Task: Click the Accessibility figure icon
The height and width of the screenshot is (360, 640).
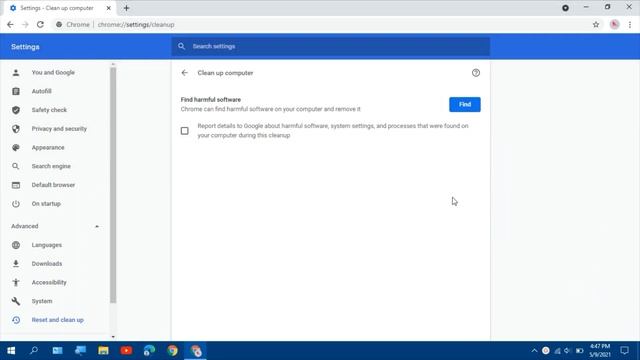Action: click(x=16, y=282)
